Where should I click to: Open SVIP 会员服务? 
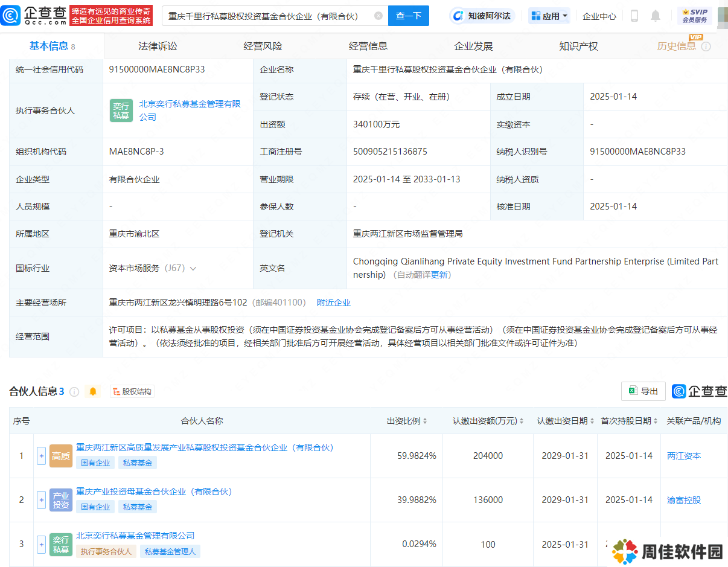pyautogui.click(x=694, y=16)
